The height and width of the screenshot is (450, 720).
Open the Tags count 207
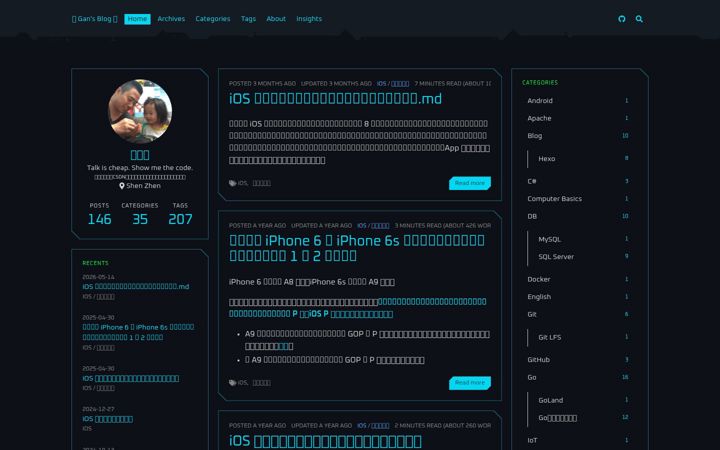[180, 219]
